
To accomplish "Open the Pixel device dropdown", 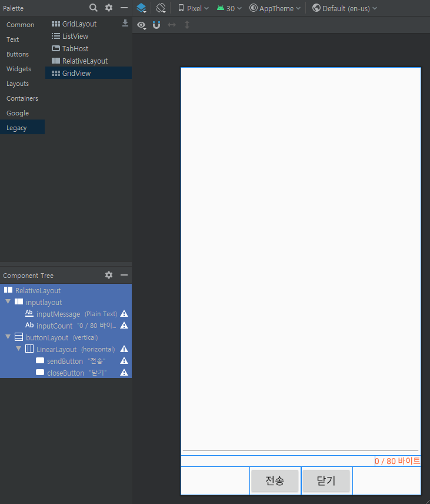I will pyautogui.click(x=194, y=8).
